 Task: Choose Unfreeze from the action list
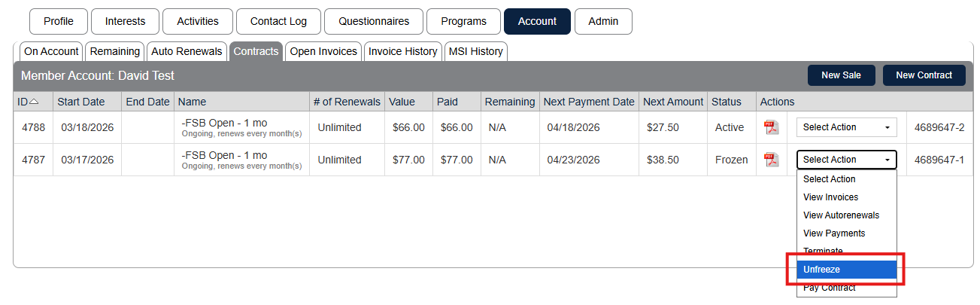point(846,270)
